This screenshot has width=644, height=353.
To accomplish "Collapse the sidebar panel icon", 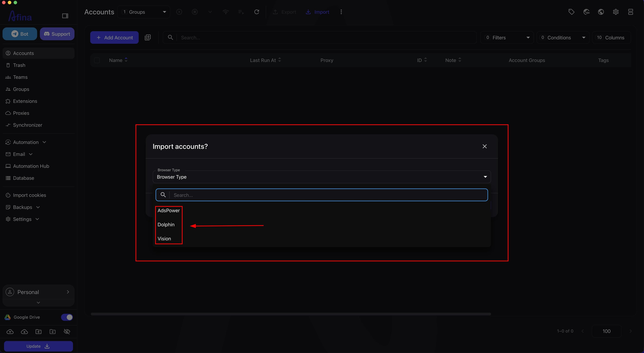I will (x=65, y=16).
